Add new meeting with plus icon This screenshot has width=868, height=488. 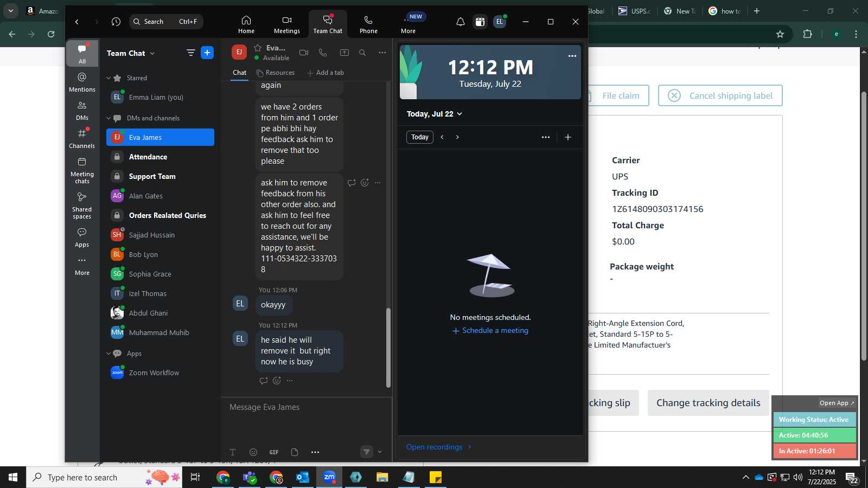coord(568,137)
